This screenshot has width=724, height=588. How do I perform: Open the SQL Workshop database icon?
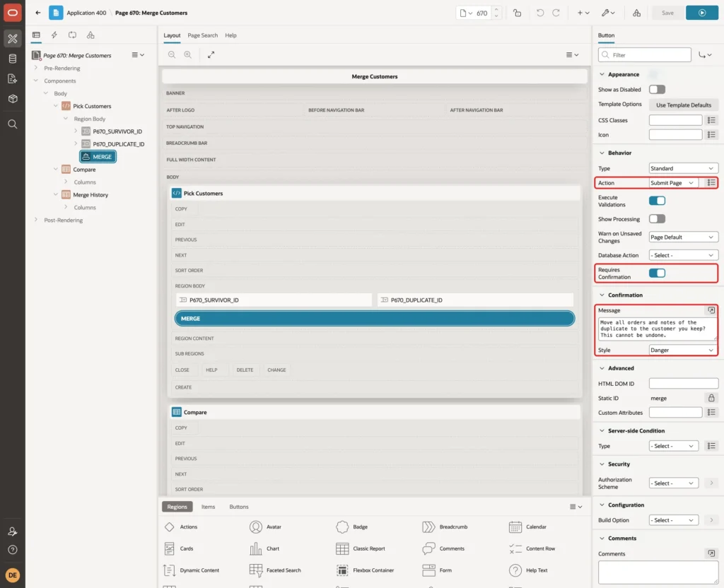click(x=13, y=59)
